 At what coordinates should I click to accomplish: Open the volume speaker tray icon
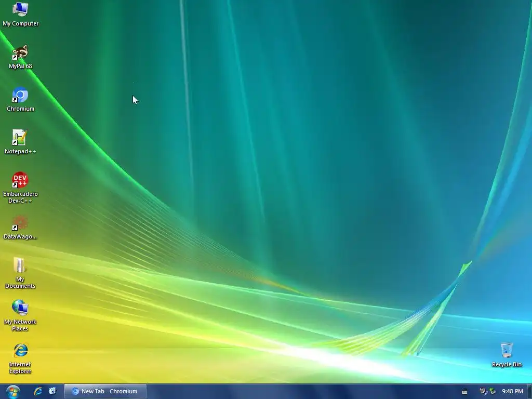coord(483,391)
